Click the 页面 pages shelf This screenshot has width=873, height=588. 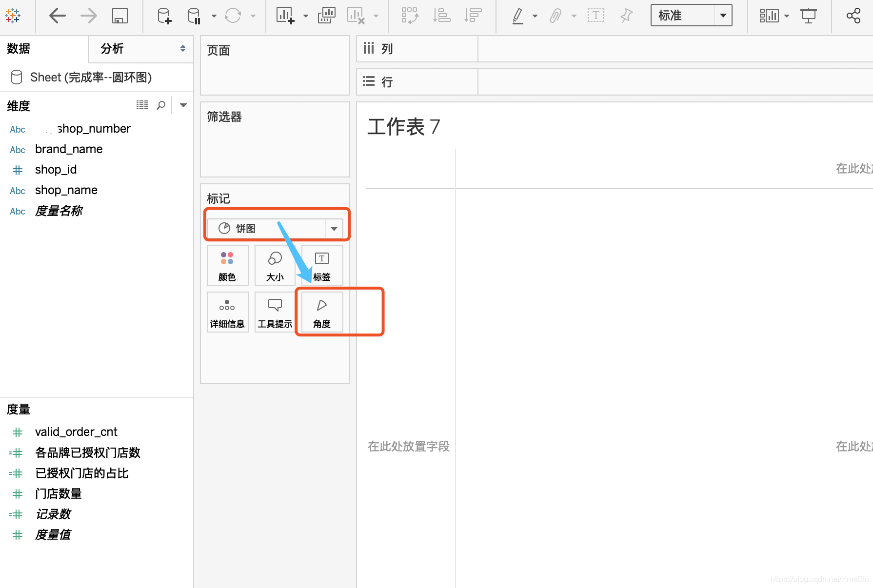[x=275, y=65]
